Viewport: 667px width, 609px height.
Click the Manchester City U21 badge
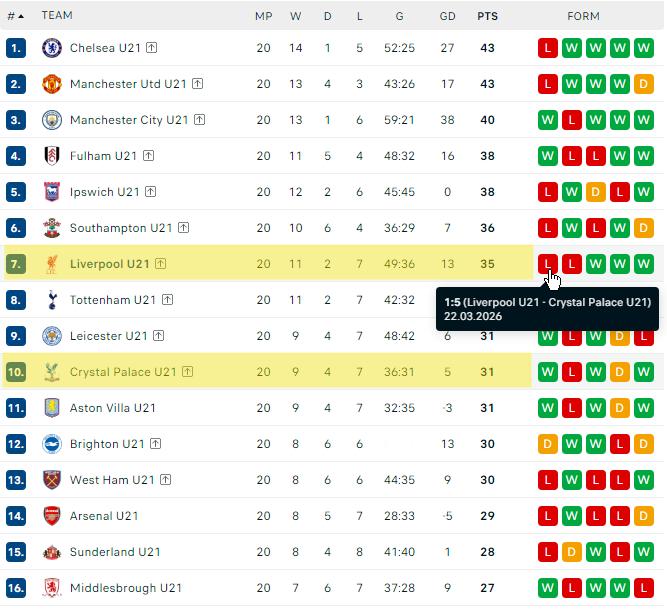(x=52, y=120)
